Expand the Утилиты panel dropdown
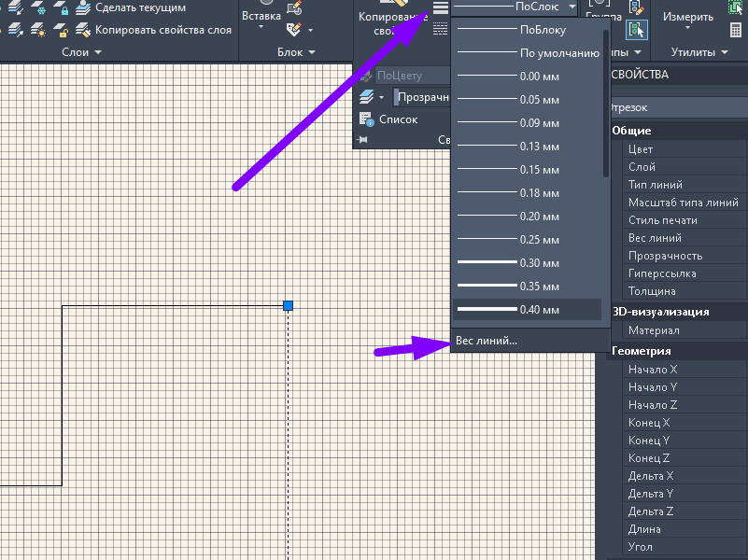This screenshot has height=560, width=748. coord(725,52)
